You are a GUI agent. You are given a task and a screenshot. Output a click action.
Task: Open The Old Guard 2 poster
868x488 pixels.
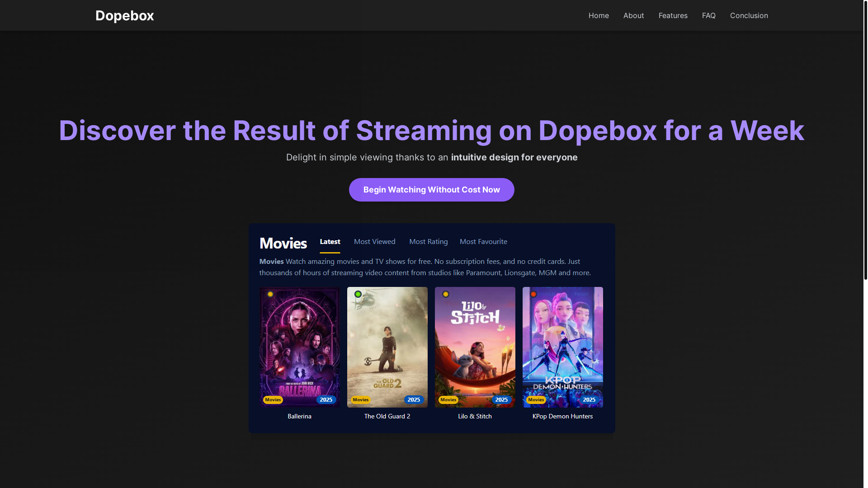[387, 347]
